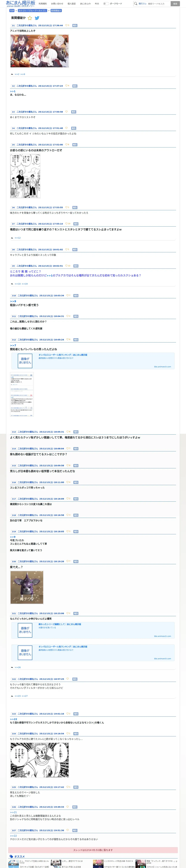The image size is (186, 868).
Task: Click reply arrow icon under post 9
Action: click(x=12, y=284)
